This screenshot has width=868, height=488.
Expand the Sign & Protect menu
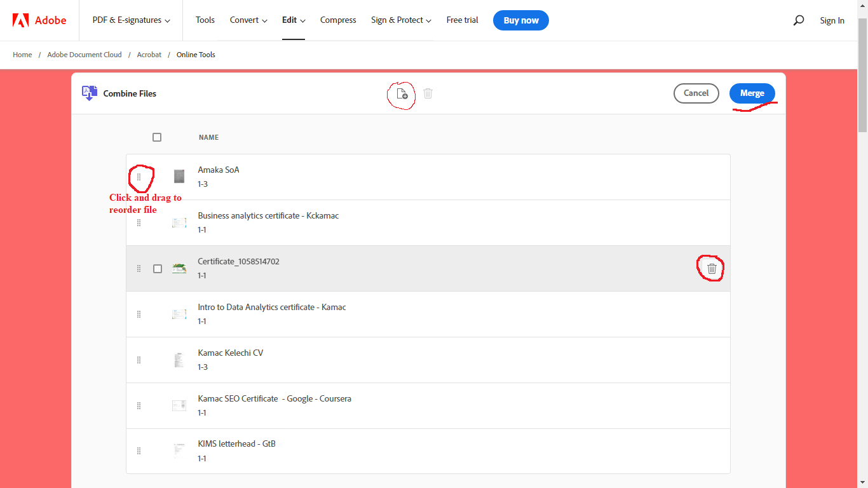click(400, 20)
